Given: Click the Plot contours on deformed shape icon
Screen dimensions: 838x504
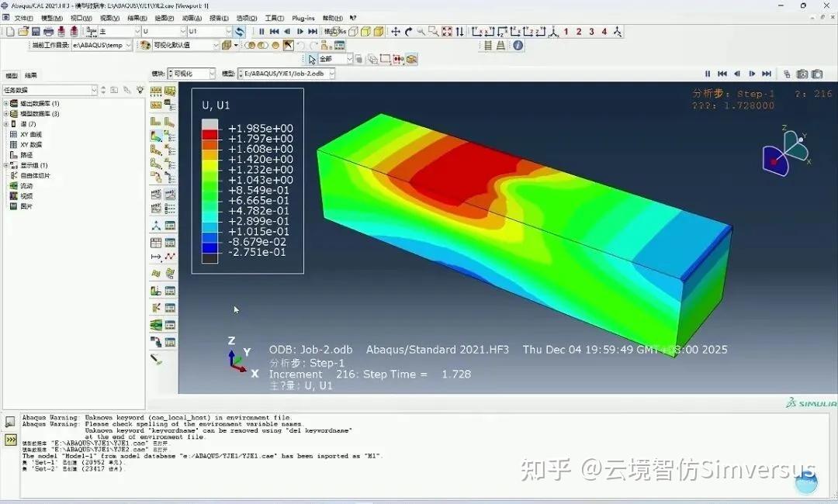Looking at the screenshot, I should 156,136.
